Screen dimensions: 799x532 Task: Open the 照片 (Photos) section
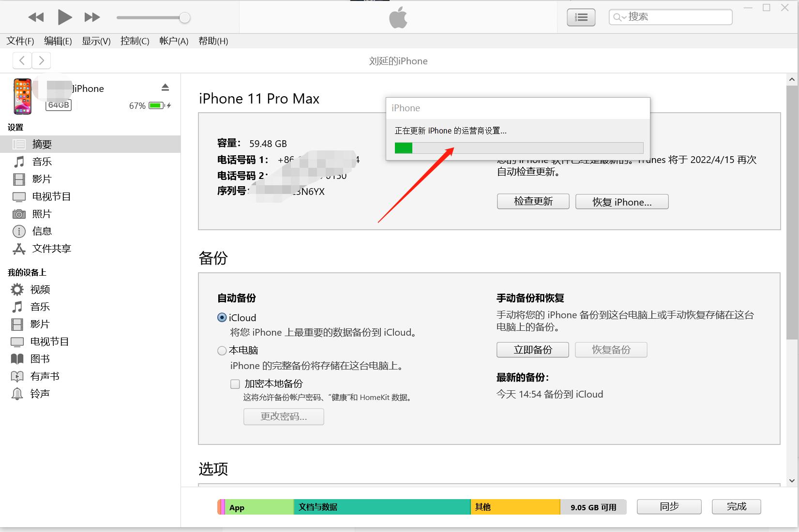coord(19,213)
